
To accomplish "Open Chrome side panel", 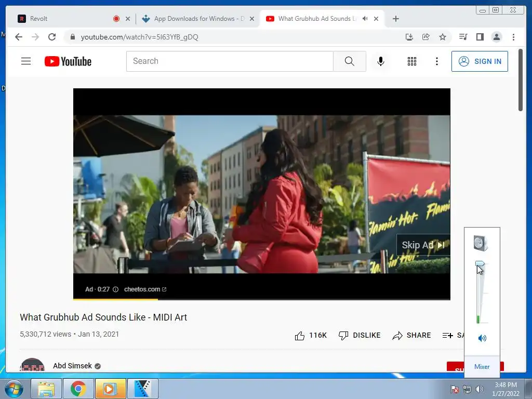I will [x=480, y=37].
